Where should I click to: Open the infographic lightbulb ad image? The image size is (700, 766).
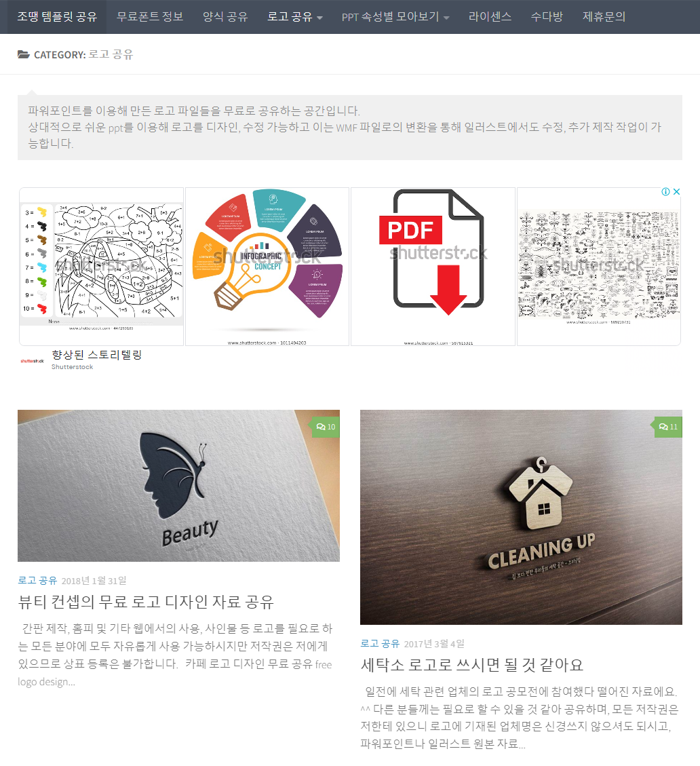(267, 266)
